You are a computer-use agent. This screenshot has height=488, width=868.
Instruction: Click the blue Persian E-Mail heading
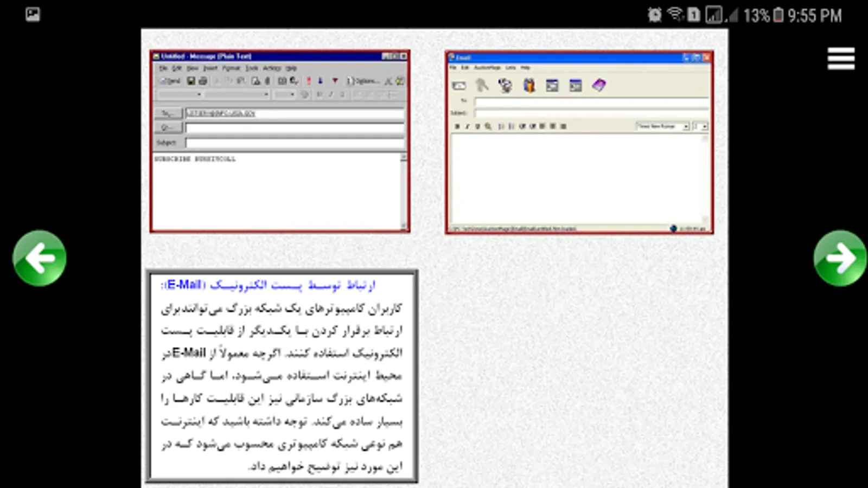click(268, 285)
